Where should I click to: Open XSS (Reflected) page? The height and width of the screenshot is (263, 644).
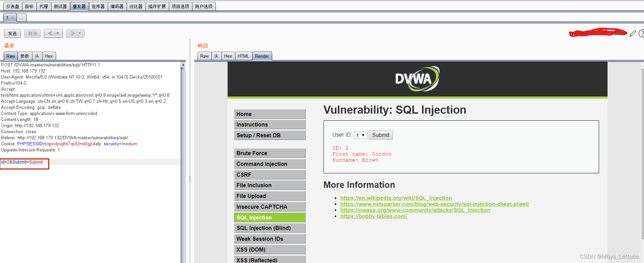pos(270,260)
